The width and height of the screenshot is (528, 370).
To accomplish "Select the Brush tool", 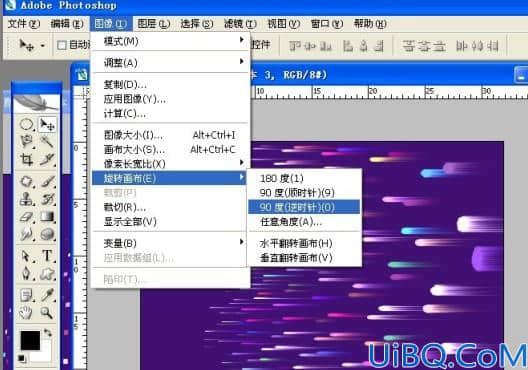I will [47, 181].
